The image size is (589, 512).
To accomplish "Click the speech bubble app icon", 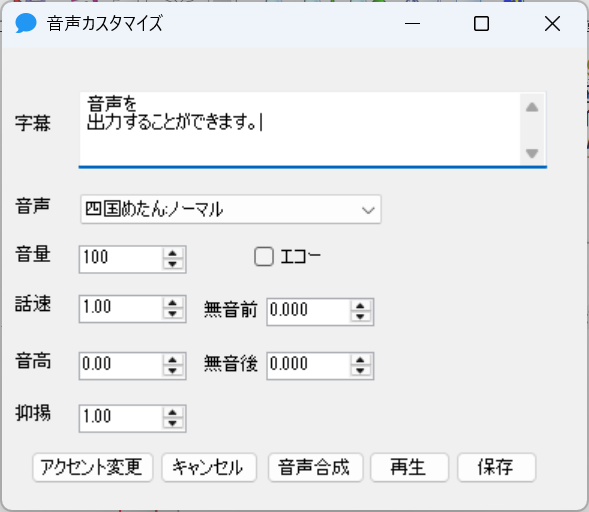I will click(26, 23).
